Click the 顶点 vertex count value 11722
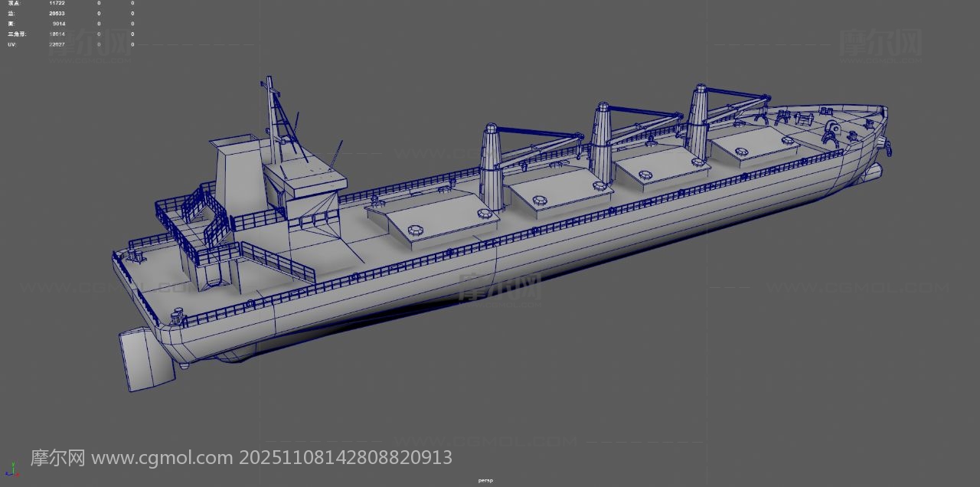Screen dimensions: 980x487 coord(57,3)
